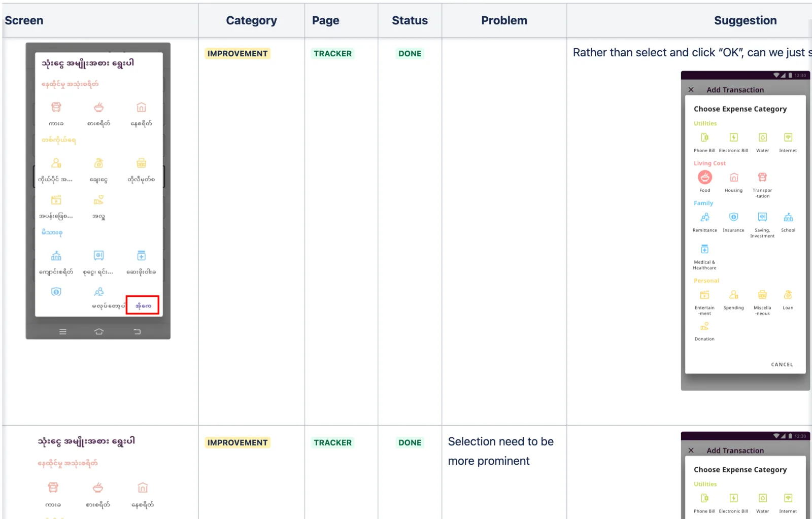Click the Loan icon under Personal

[x=788, y=295]
